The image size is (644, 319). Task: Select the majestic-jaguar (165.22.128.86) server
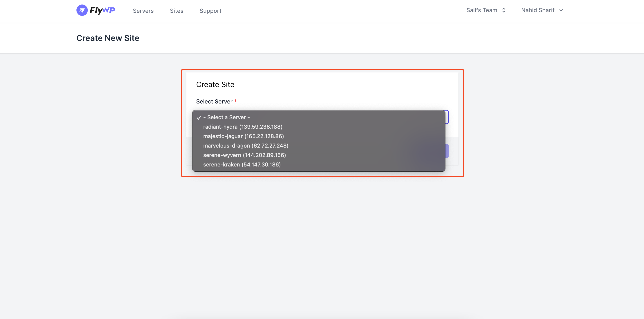click(318, 136)
